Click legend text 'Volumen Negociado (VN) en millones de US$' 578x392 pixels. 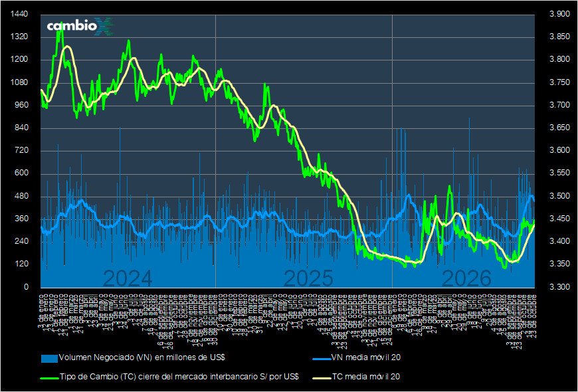click(142, 357)
